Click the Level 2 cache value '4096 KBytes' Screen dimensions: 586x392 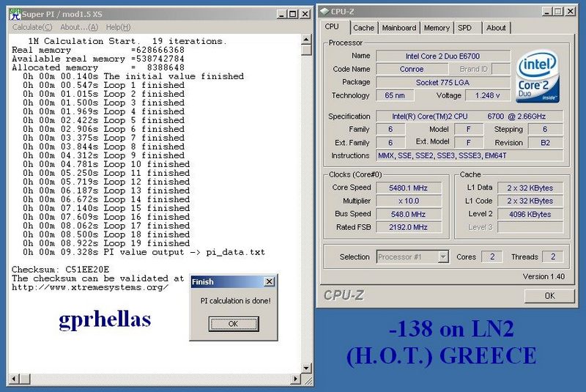click(x=530, y=214)
